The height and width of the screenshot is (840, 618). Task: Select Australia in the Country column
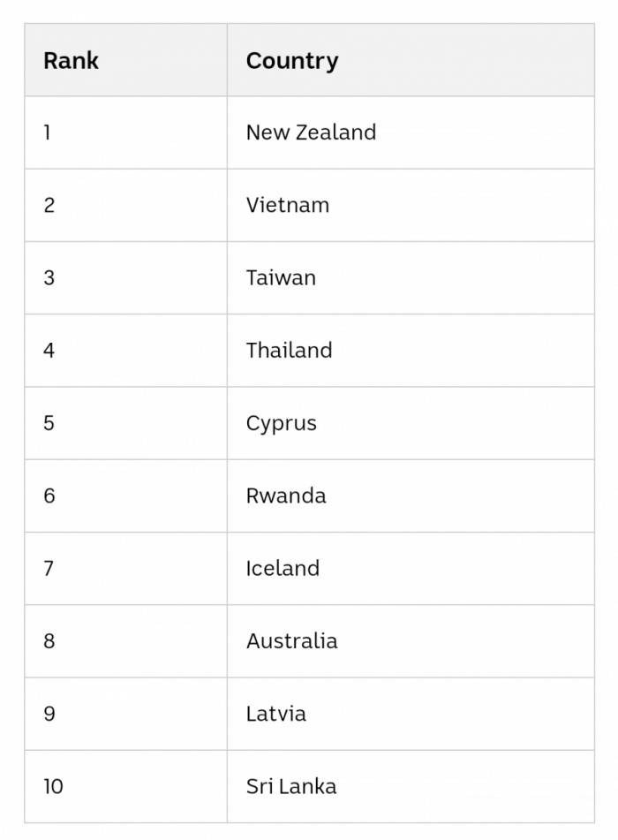coord(292,641)
